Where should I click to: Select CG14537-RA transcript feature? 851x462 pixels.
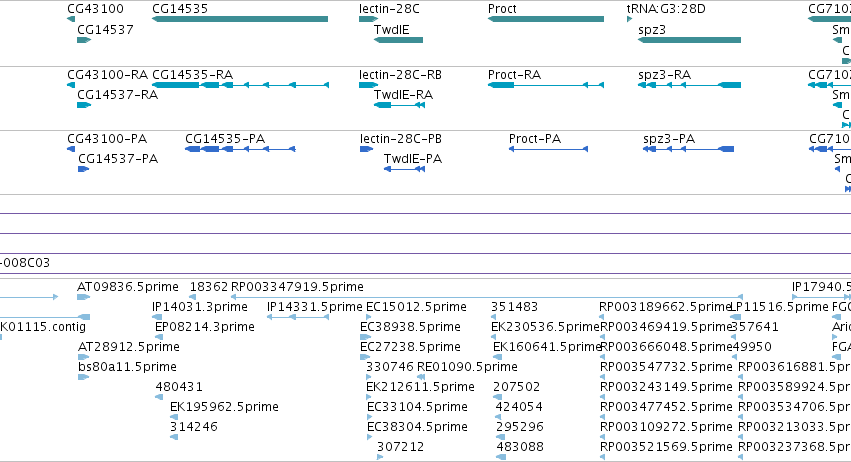click(x=84, y=105)
